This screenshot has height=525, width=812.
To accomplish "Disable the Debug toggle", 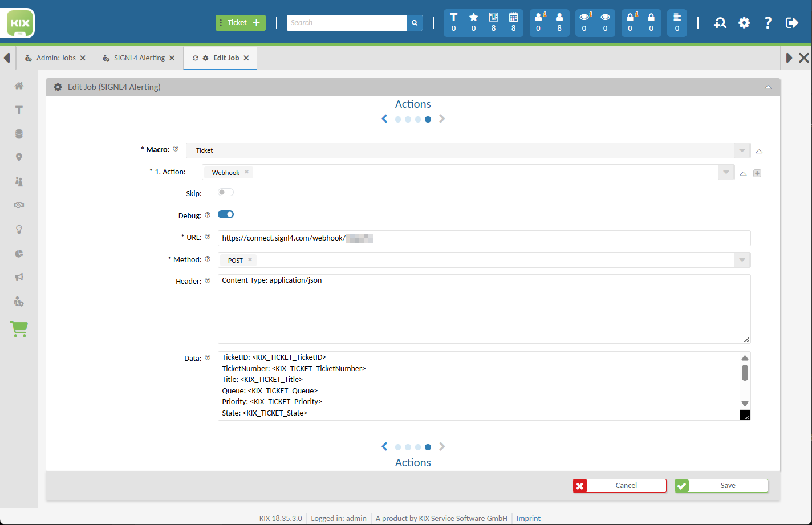I will 226,215.
